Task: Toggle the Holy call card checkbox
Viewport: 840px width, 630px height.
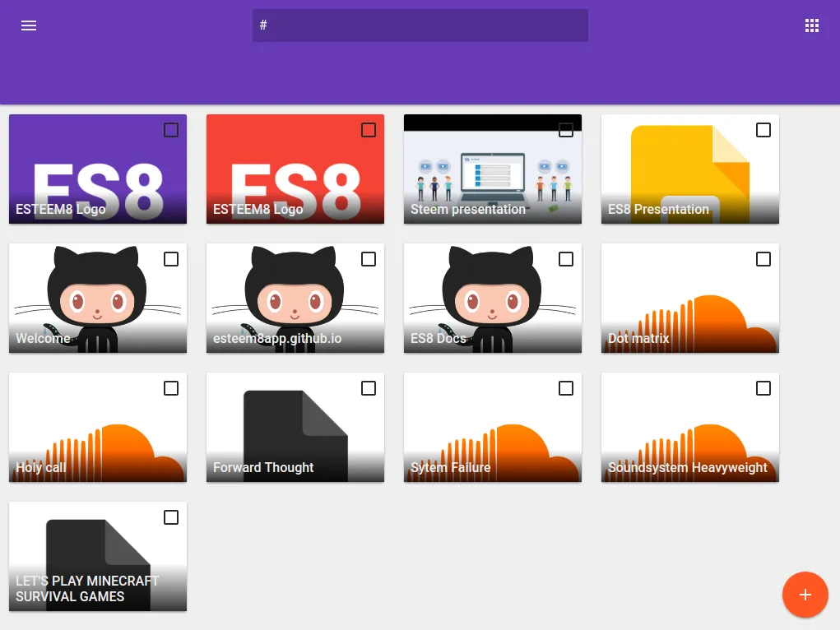Action: 171,388
